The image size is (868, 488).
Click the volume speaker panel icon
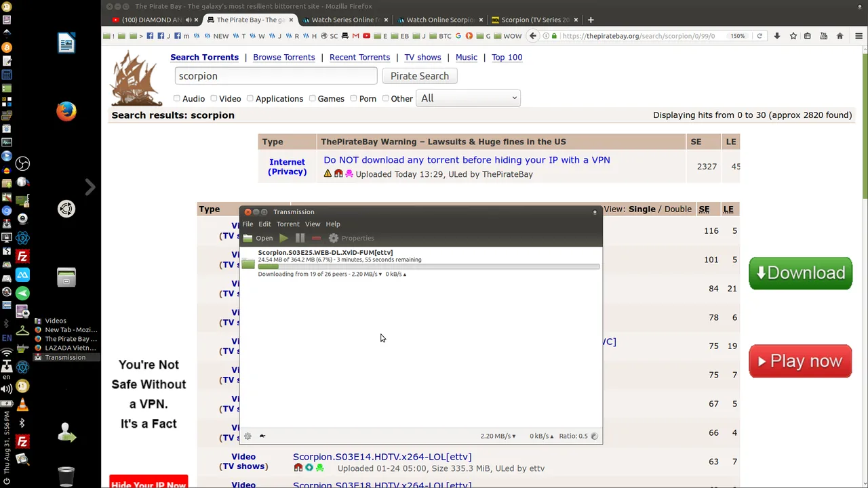coord(7,389)
